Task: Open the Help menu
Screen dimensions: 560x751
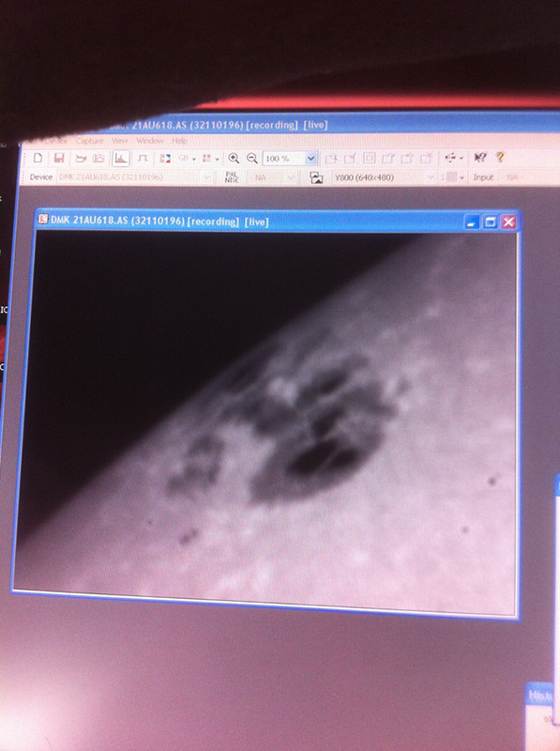Action: point(179,141)
